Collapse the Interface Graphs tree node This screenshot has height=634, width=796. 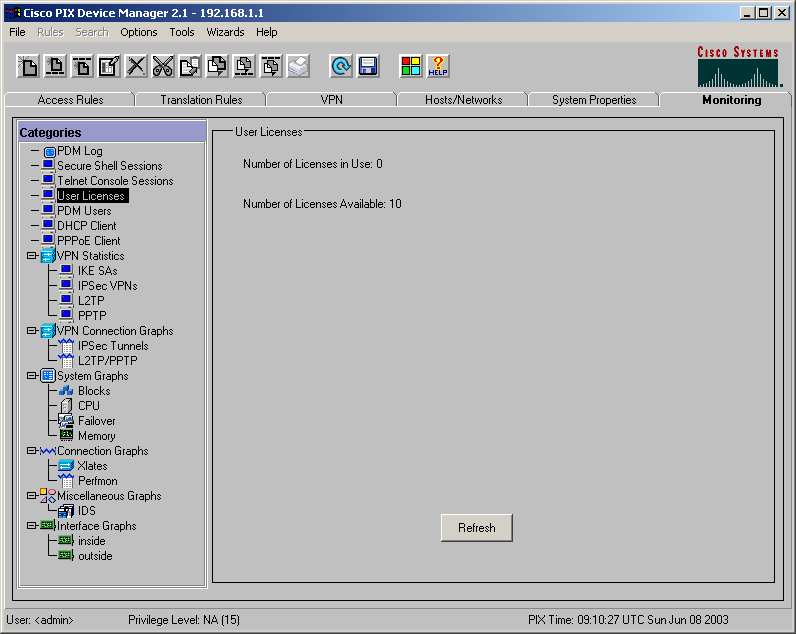click(32, 525)
